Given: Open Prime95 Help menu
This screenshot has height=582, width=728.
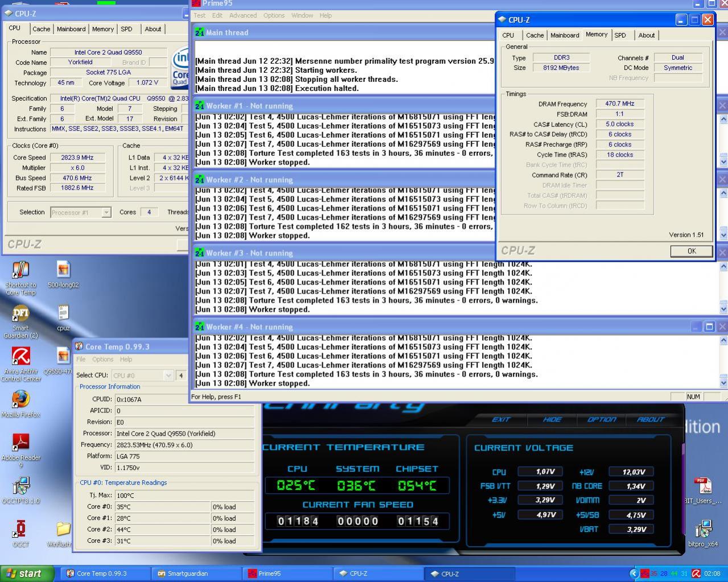Looking at the screenshot, I should [x=326, y=15].
